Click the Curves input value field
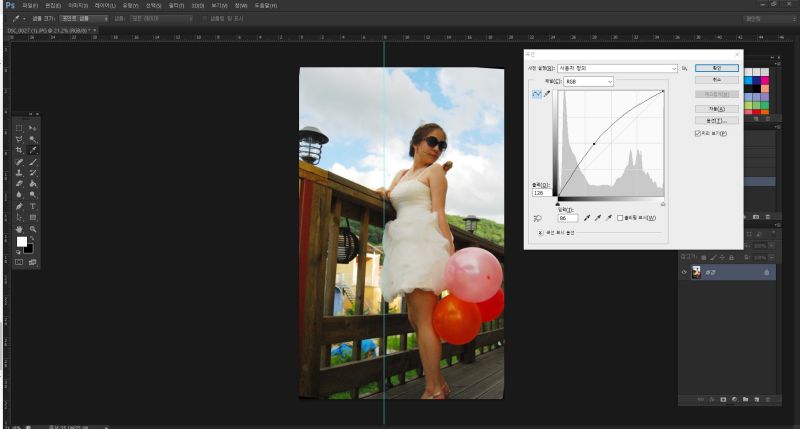Screen dimensions: 800x429 (x=567, y=218)
